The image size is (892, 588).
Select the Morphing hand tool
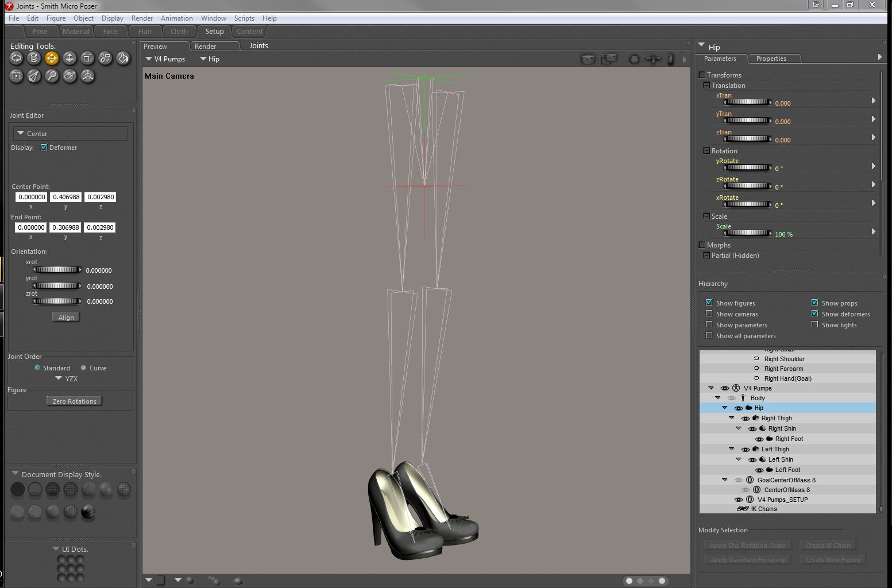tap(69, 76)
